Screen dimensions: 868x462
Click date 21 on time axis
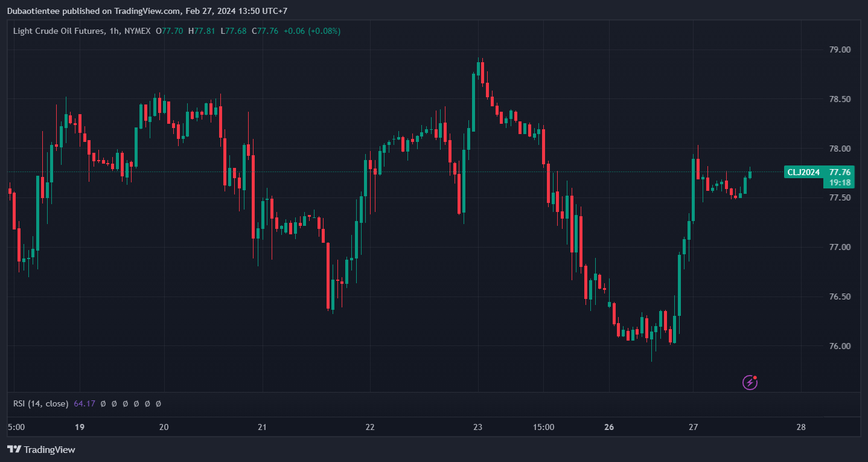tap(262, 428)
